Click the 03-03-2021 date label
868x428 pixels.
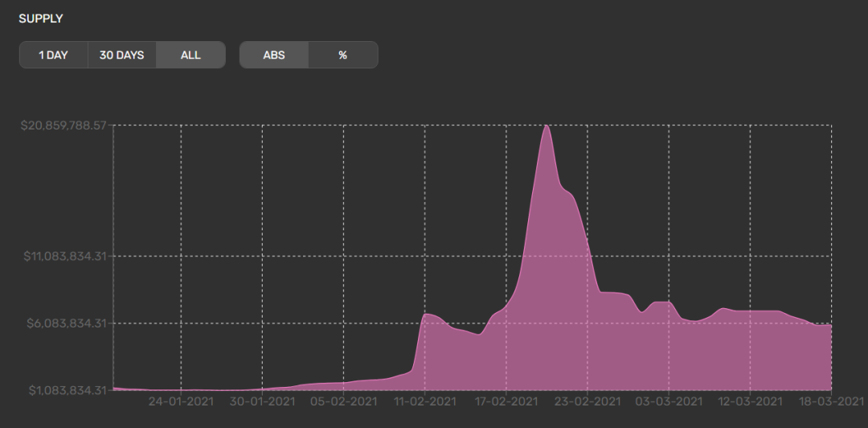point(669,401)
